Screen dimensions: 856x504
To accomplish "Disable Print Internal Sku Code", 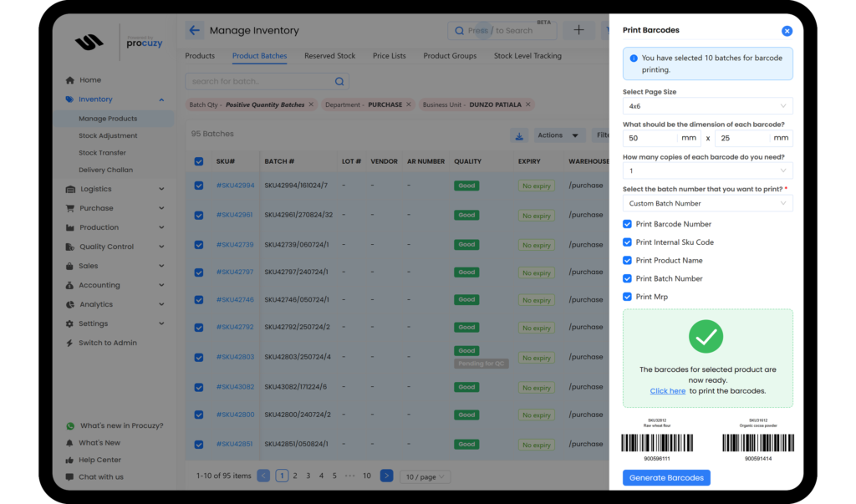I will click(627, 242).
